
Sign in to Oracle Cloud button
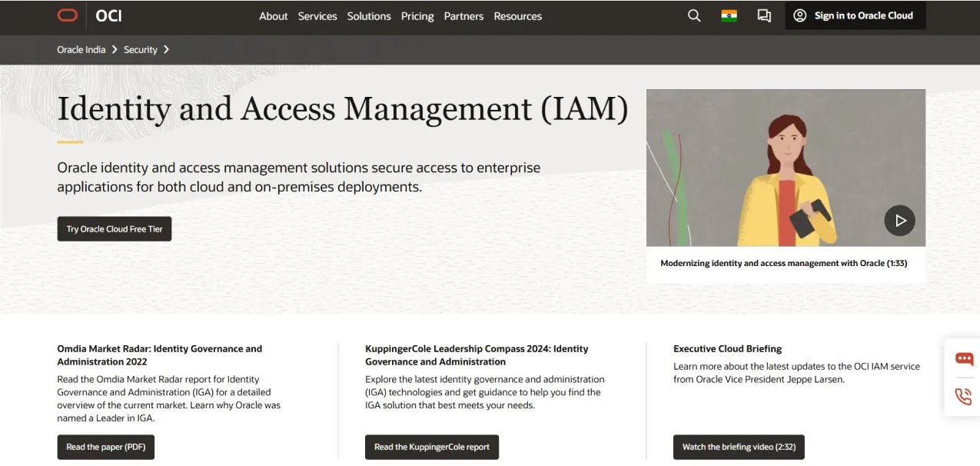pos(855,15)
